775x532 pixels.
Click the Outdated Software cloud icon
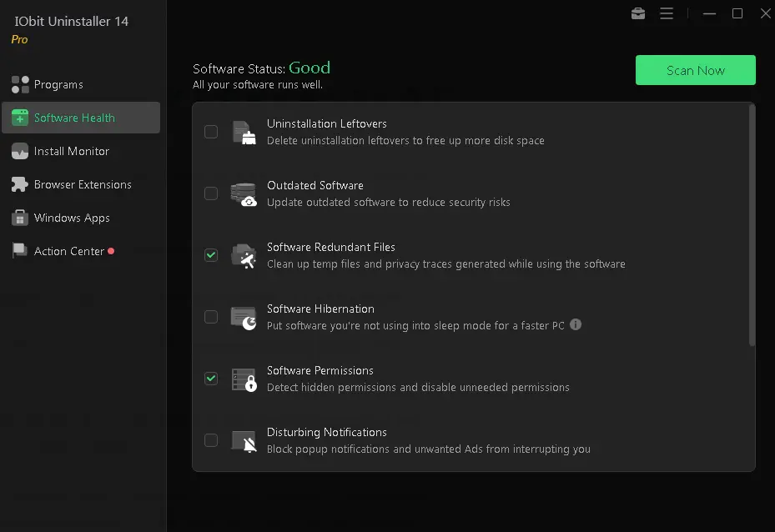[244, 194]
